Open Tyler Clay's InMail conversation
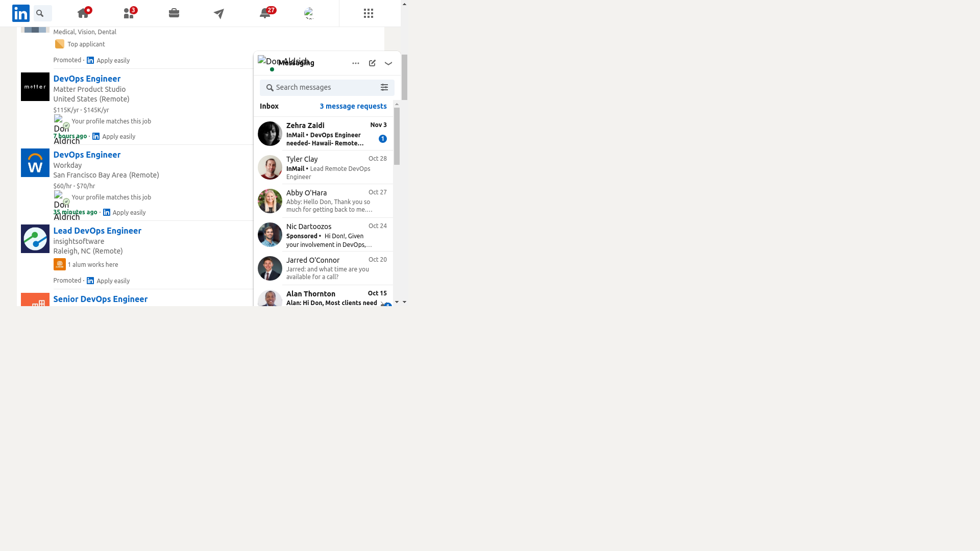 [325, 167]
